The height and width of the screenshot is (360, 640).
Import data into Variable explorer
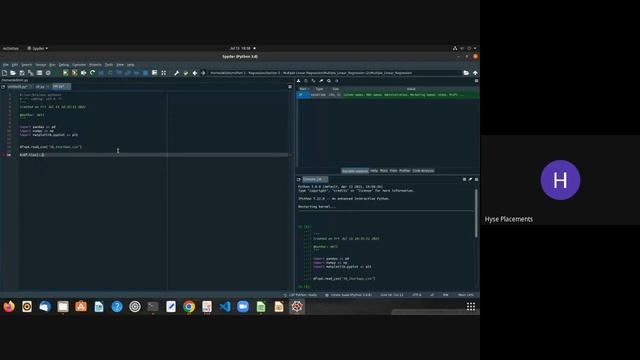(x=298, y=81)
